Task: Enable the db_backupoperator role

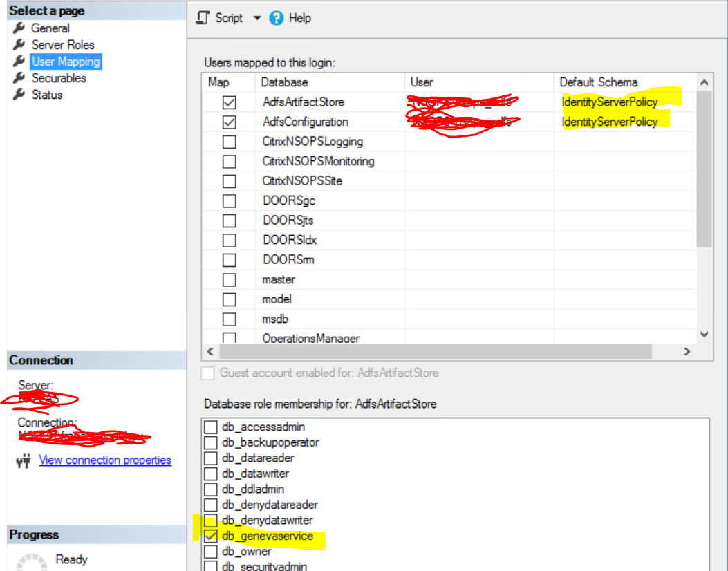Action: [x=211, y=442]
